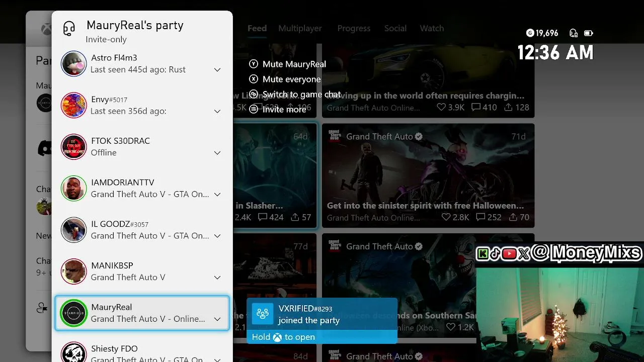Click the heart icon showing 2.8K likes

(x=445, y=217)
